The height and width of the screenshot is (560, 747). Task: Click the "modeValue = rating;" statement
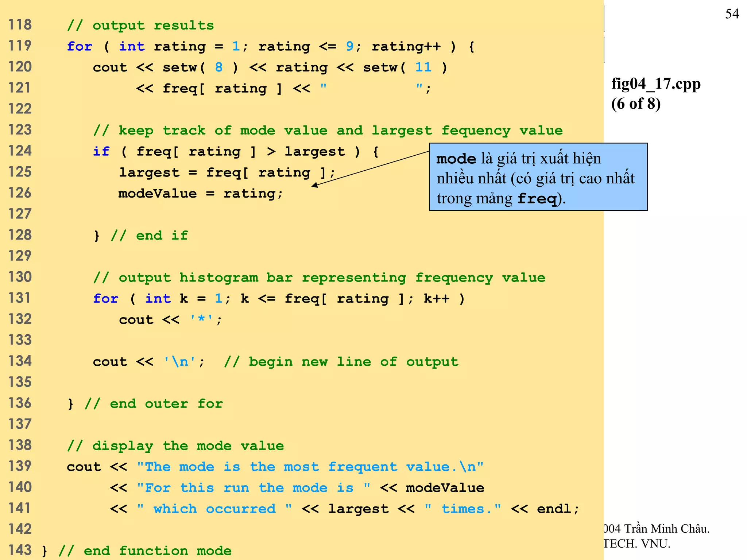200,193
